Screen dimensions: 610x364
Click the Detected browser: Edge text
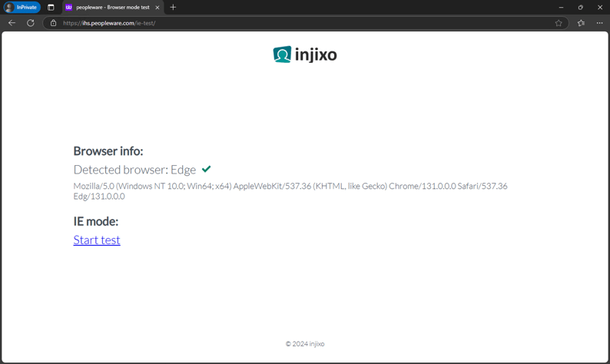tap(134, 170)
